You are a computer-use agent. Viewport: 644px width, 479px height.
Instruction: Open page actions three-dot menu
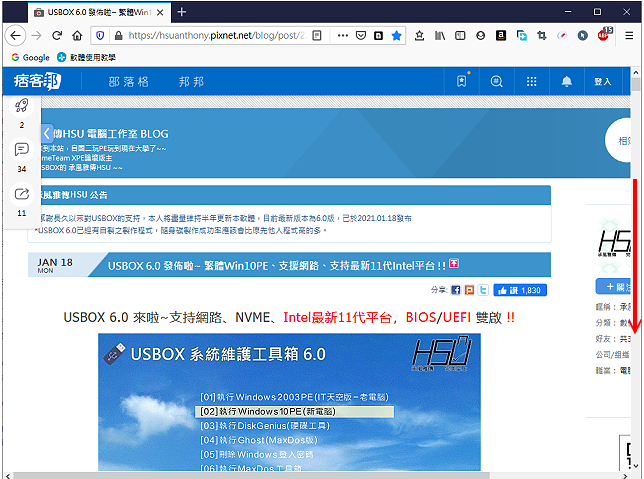[x=343, y=36]
